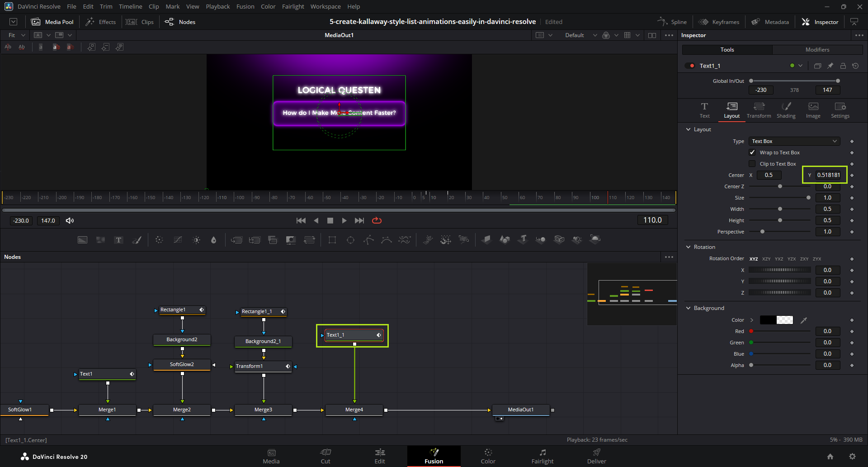Lock the Text1_1 tool in Inspector
Viewport: 868px width, 467px height.
(x=843, y=66)
